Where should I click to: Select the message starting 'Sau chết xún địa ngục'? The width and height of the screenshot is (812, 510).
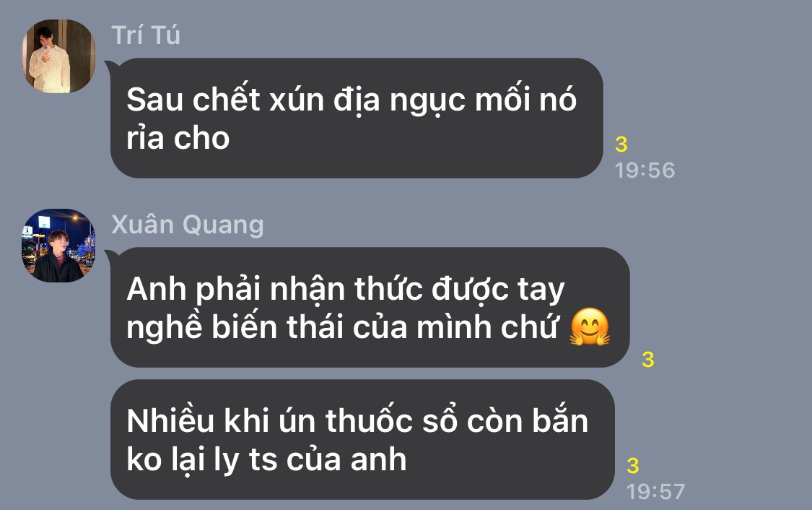point(357,118)
